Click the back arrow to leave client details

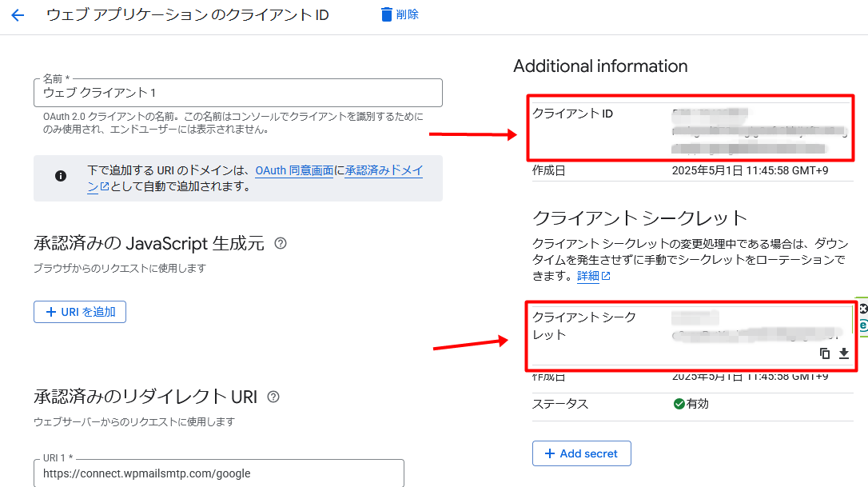click(x=18, y=14)
